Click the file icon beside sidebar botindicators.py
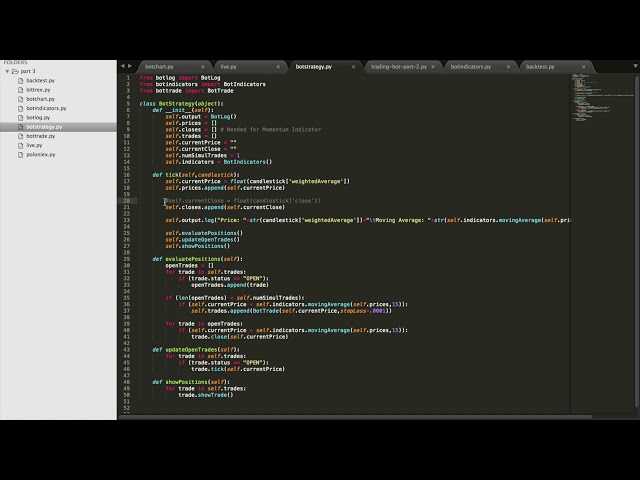Viewport: 640px width, 480px height. click(20, 108)
